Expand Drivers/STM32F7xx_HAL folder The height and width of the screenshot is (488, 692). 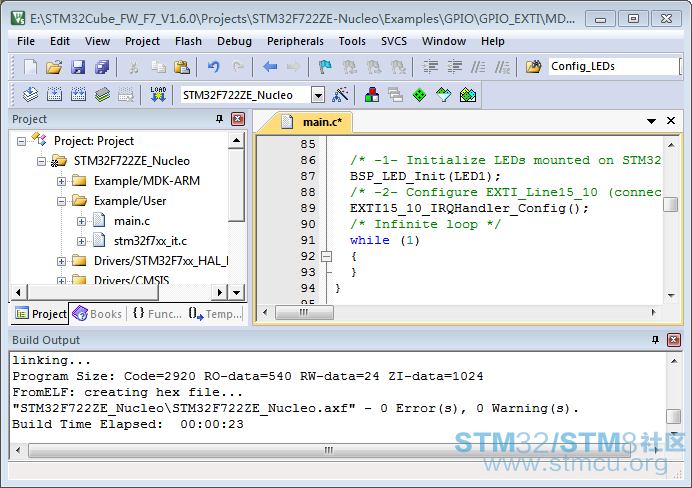pyautogui.click(x=61, y=262)
